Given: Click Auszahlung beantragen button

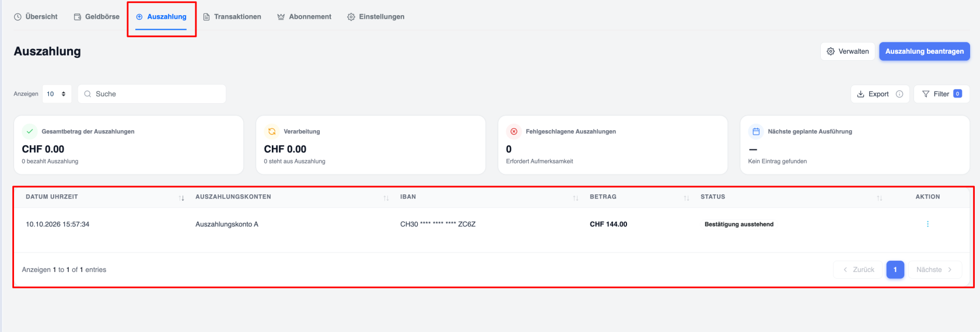Looking at the screenshot, I should (925, 51).
